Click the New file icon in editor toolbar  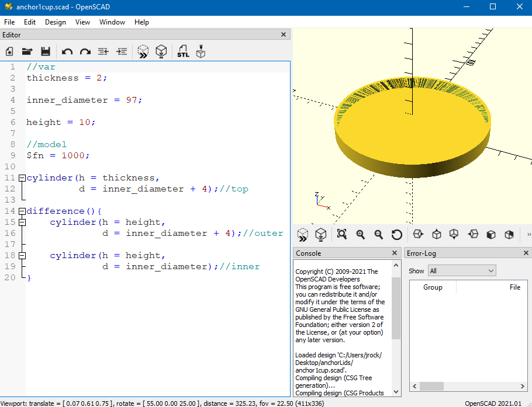tap(10, 51)
